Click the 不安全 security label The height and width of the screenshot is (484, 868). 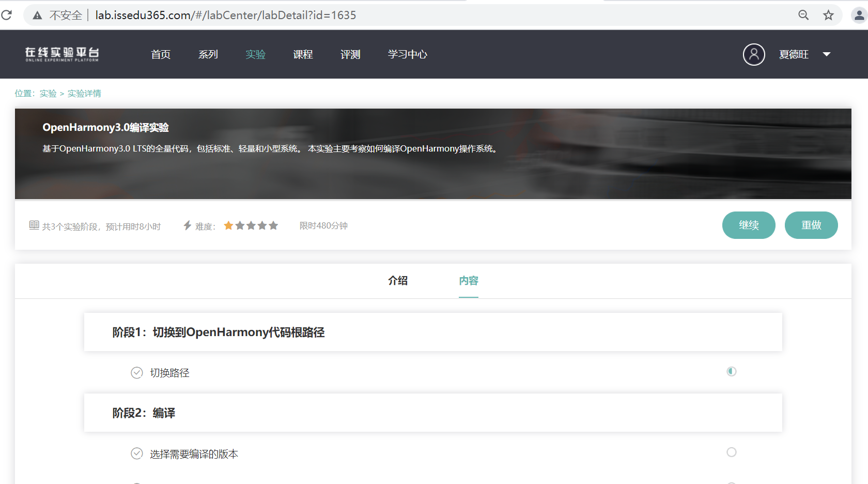[66, 16]
